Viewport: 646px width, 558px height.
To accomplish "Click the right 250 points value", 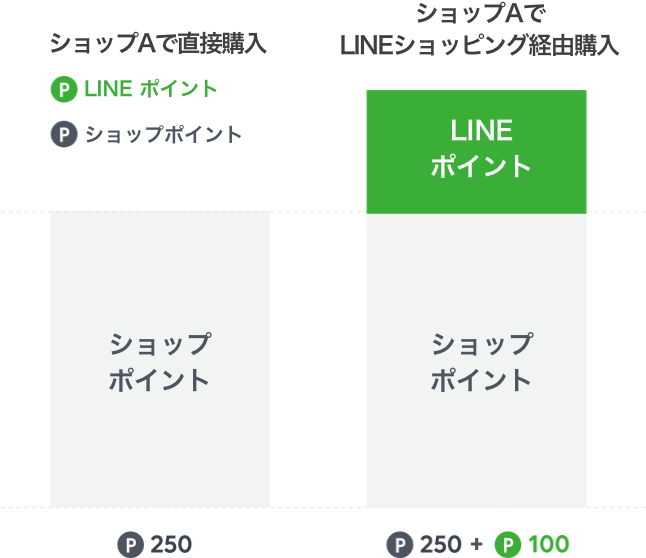I will point(440,544).
